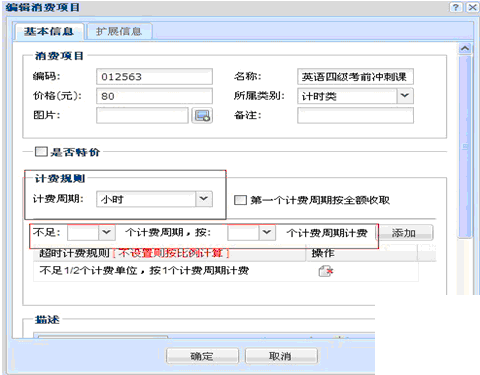The image size is (480, 375).
Task: Click the vertical scrollbar thumb
Action: (465, 147)
